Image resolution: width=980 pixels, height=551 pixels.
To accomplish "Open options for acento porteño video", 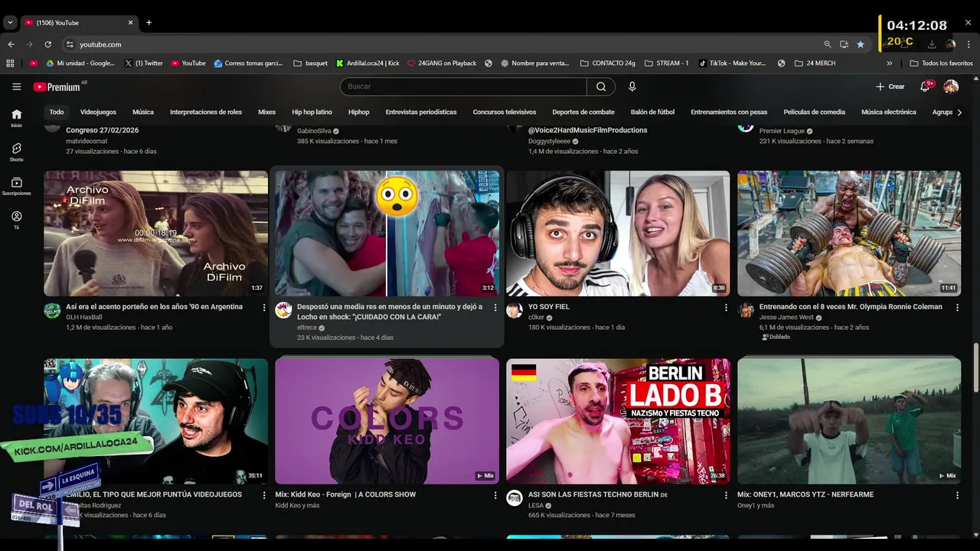I will [x=264, y=308].
